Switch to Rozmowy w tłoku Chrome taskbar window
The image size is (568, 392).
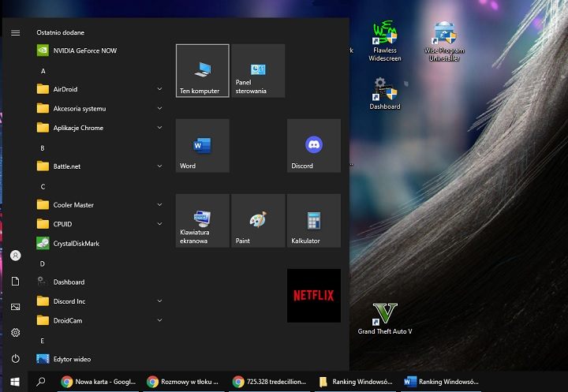[x=184, y=382]
